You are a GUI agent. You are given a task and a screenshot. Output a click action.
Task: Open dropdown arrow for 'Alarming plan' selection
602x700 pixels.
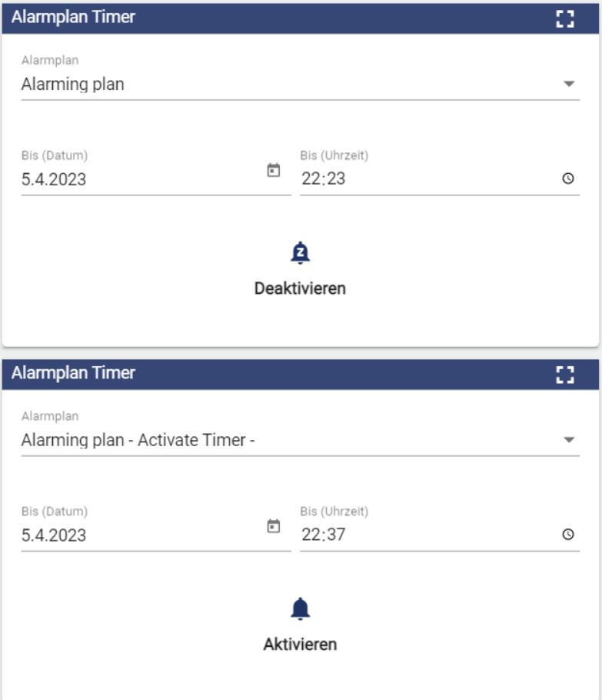pos(569,84)
